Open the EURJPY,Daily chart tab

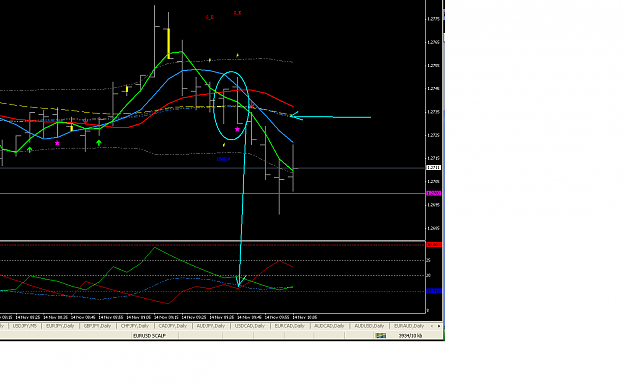(x=60, y=326)
